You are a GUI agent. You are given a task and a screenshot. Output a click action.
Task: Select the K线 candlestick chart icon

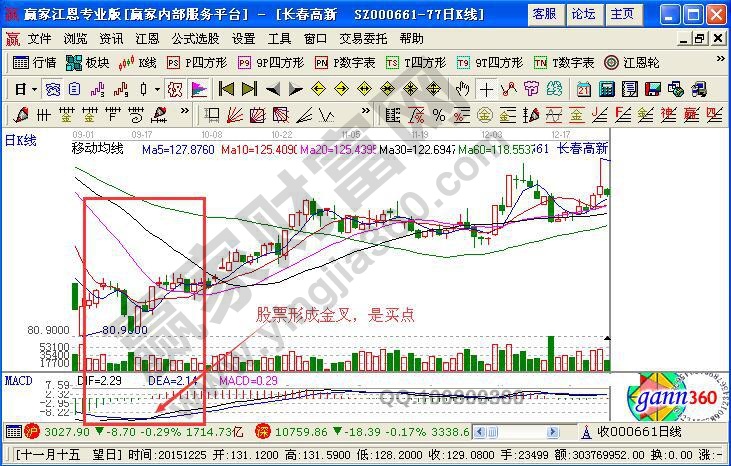[x=138, y=62]
